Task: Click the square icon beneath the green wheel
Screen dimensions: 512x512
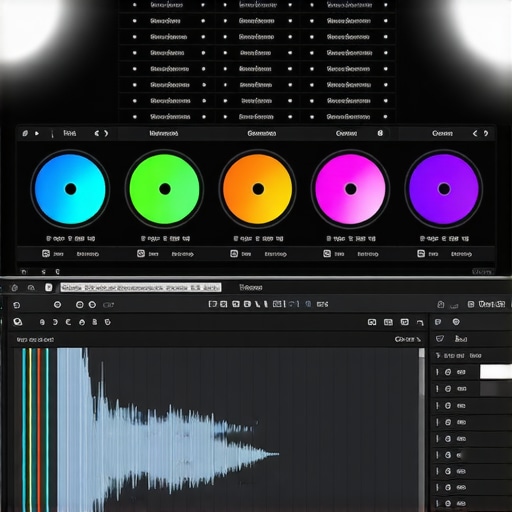Action: pyautogui.click(x=141, y=254)
